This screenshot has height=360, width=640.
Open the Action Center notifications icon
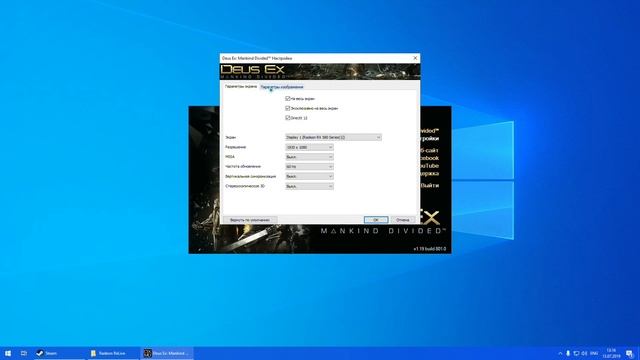point(630,353)
